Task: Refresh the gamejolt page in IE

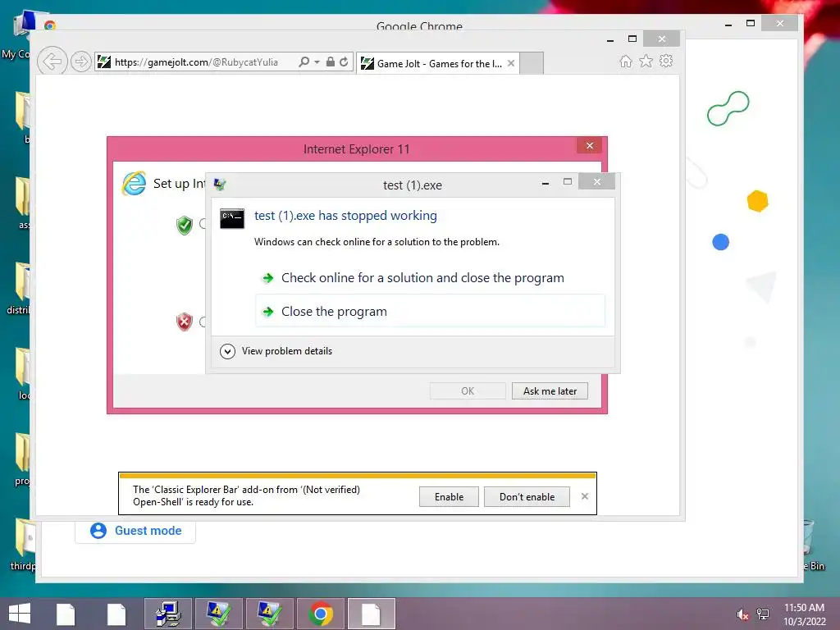Action: tap(344, 62)
